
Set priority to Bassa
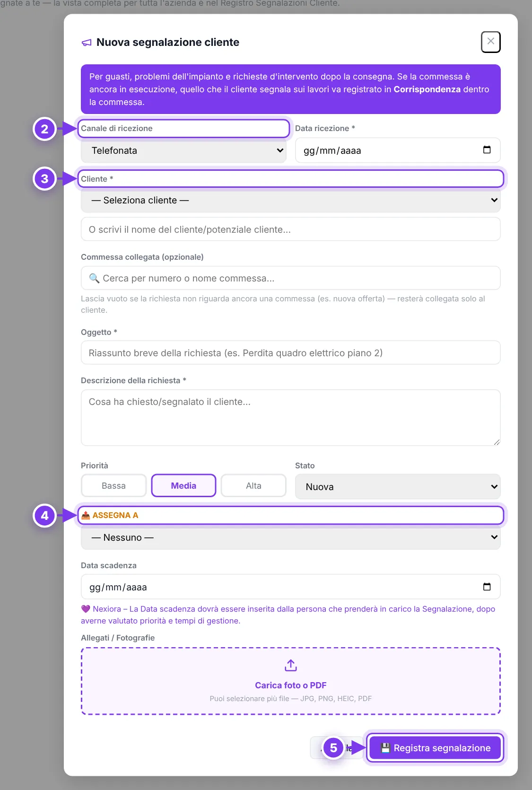[113, 486]
